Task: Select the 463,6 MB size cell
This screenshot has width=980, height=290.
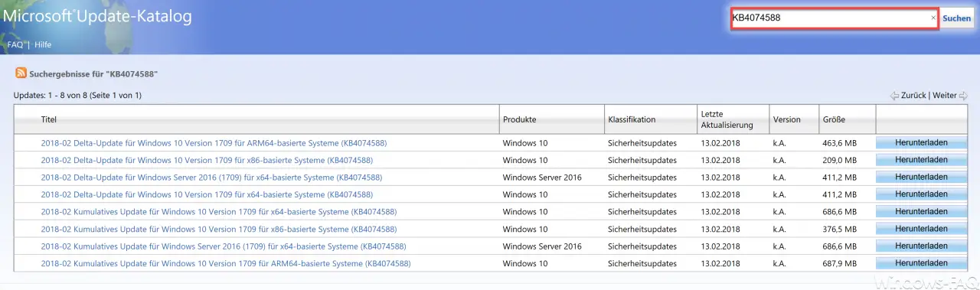Action: click(x=839, y=142)
